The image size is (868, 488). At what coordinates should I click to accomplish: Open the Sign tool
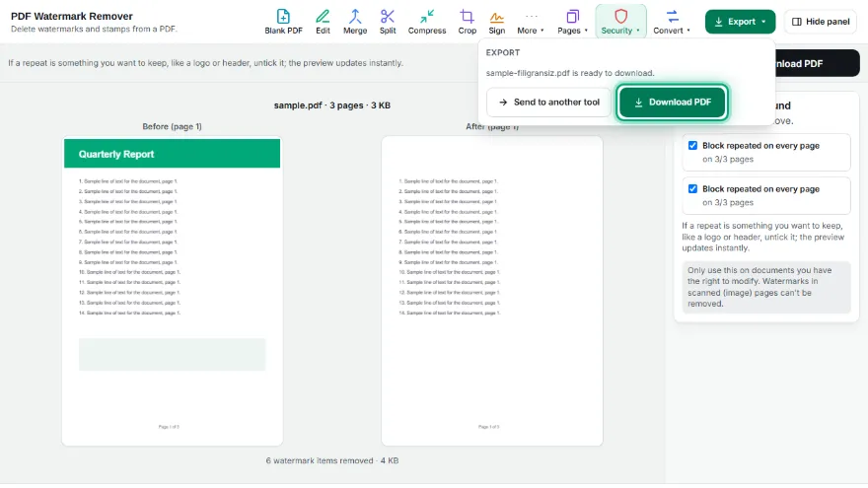pyautogui.click(x=496, y=22)
